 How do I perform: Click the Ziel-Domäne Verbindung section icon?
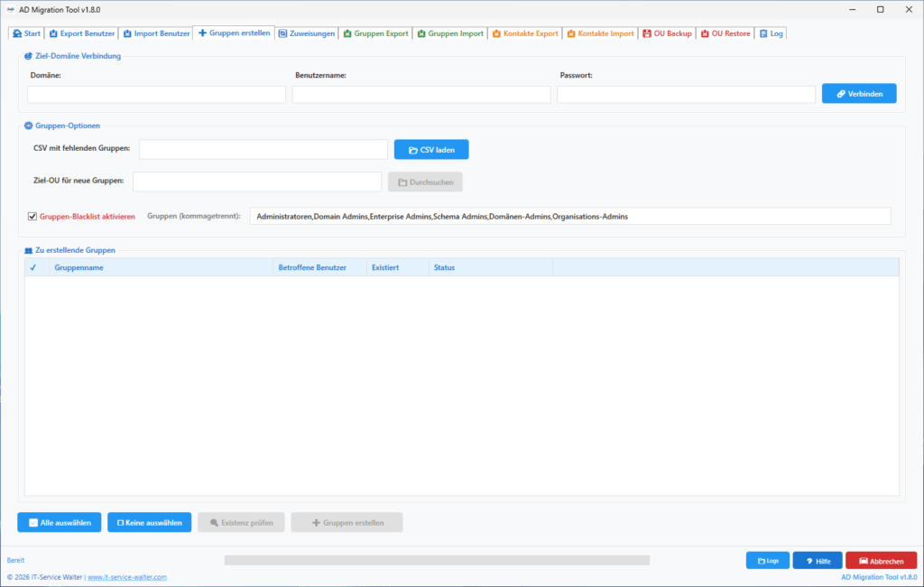click(28, 56)
